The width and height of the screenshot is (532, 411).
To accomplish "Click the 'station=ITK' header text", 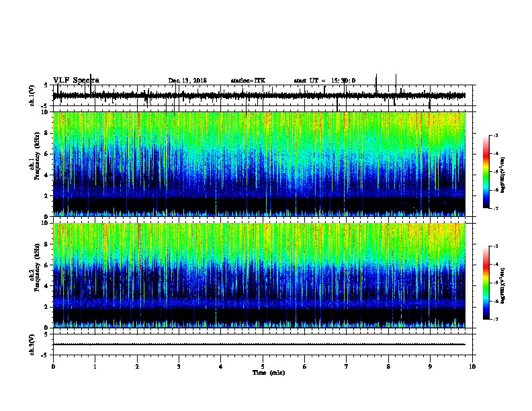I will [x=248, y=81].
